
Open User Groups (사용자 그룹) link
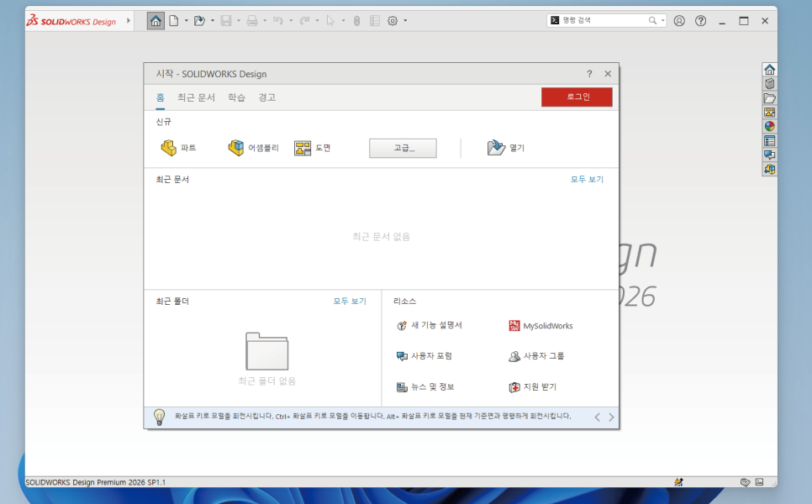pos(536,356)
